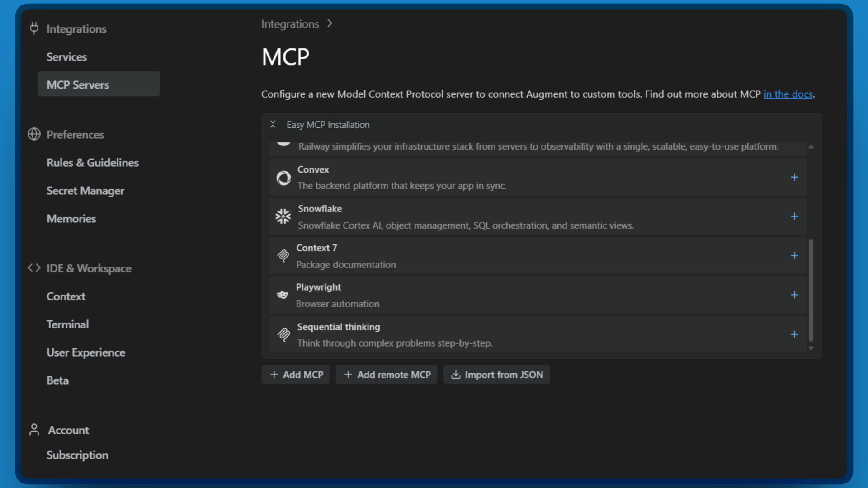Viewport: 868px width, 488px height.
Task: Add the Convex server via its plus icon
Action: pos(794,177)
